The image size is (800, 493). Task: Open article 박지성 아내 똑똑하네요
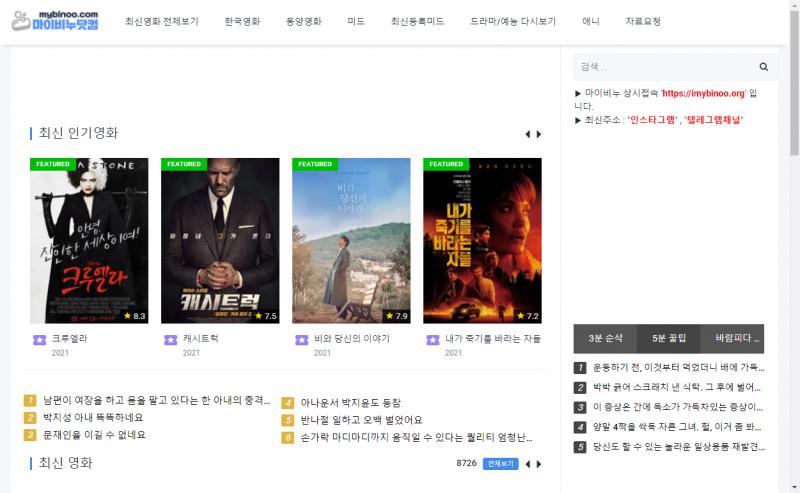93,417
